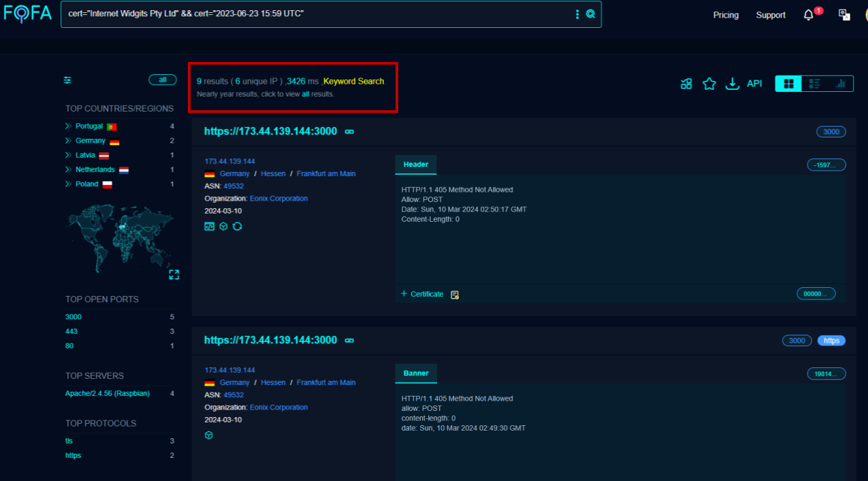
Task: Open search options three-dot menu
Action: point(577,14)
